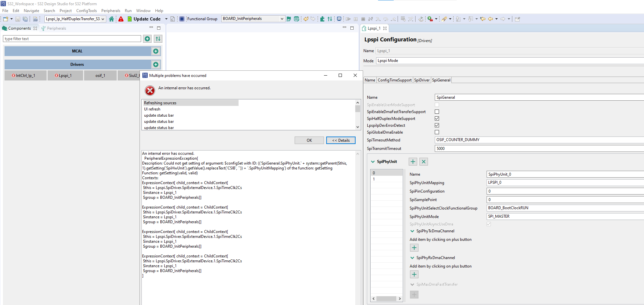
Task: Uncheck the SpiHalfDuplexModeSupport checkbox
Action: pos(437,118)
